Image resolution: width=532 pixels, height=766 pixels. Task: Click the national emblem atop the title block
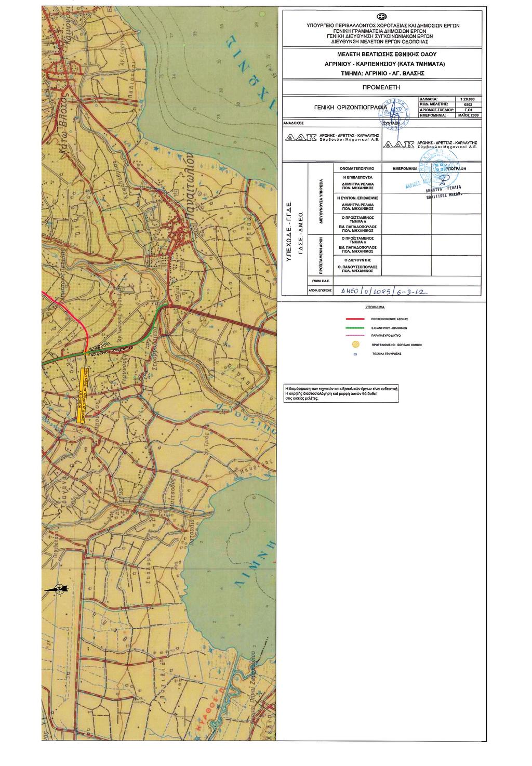(382, 17)
